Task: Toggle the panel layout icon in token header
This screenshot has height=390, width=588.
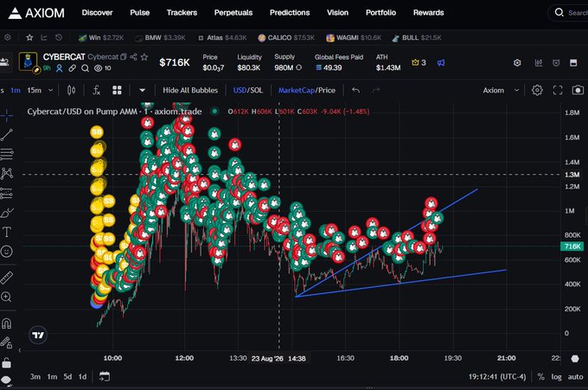Action: (x=573, y=62)
